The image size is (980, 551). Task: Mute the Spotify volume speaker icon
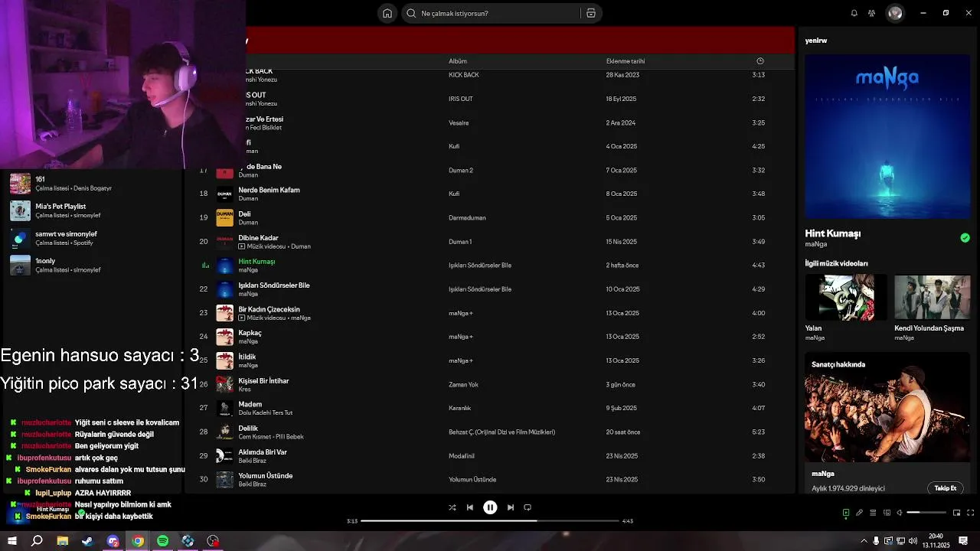tap(900, 513)
